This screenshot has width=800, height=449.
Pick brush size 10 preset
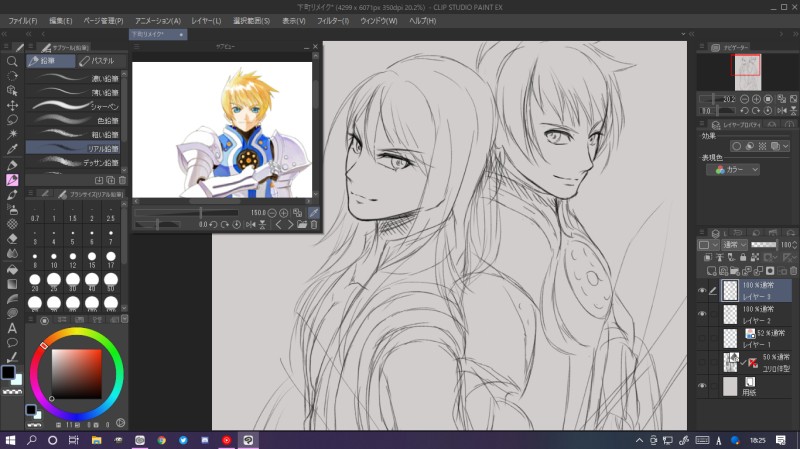coord(54,260)
